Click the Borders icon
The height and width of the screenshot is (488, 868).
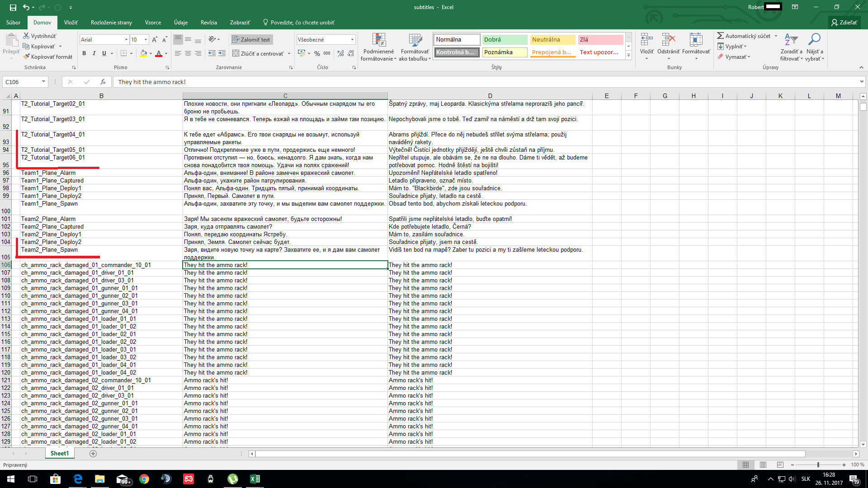pos(123,53)
